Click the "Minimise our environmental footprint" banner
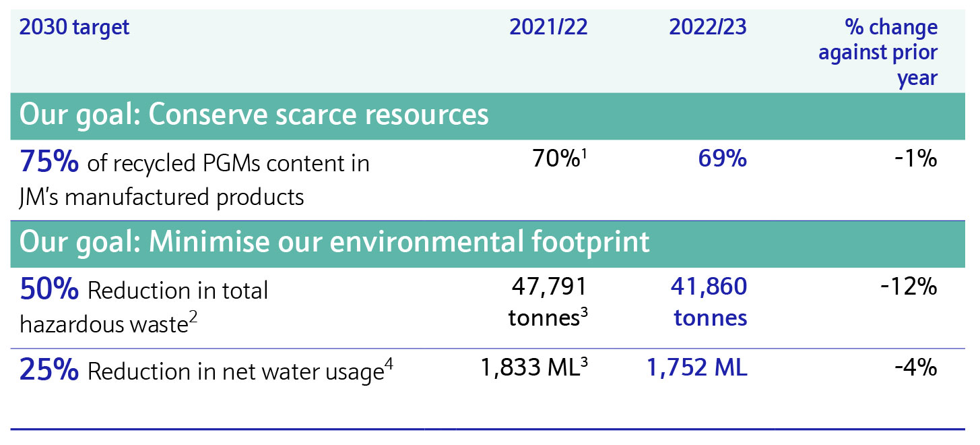 [x=335, y=242]
